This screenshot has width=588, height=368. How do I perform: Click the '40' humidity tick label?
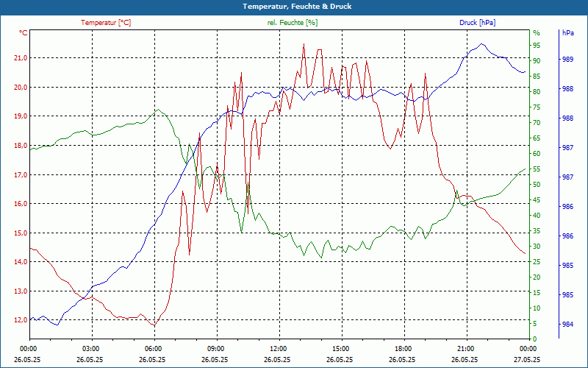pyautogui.click(x=537, y=216)
